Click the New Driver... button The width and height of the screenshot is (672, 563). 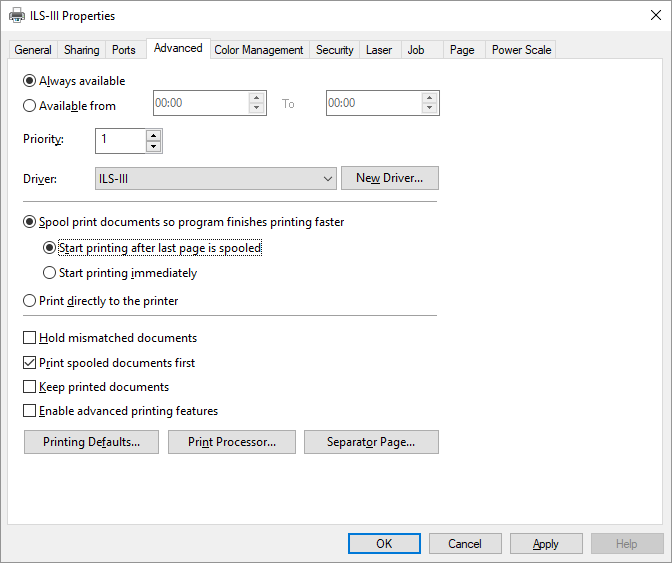coord(390,178)
